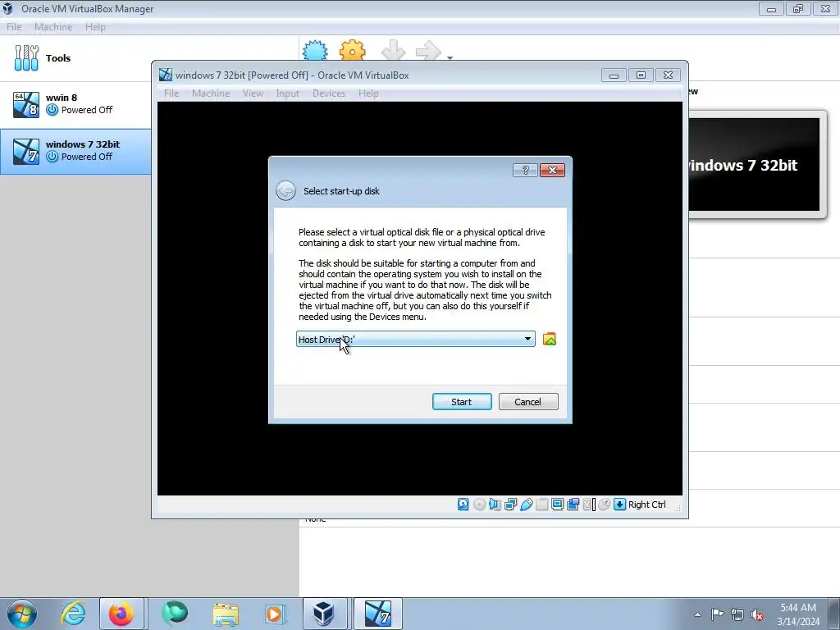Click network adapters icon in VM status bar

point(510,504)
